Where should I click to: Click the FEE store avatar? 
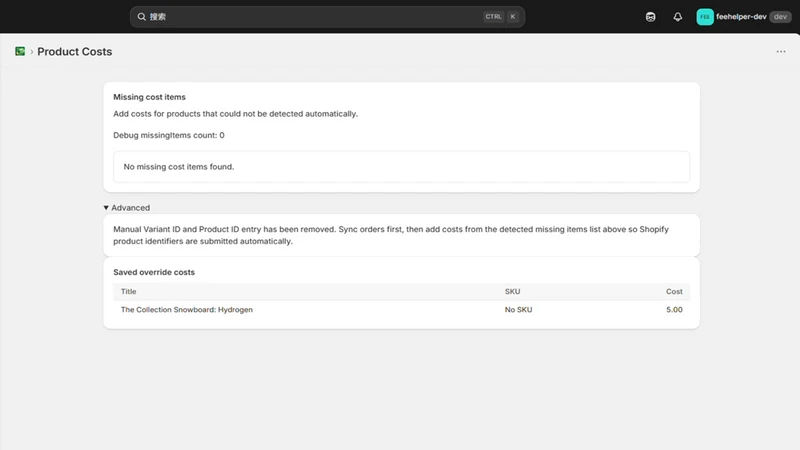point(705,17)
